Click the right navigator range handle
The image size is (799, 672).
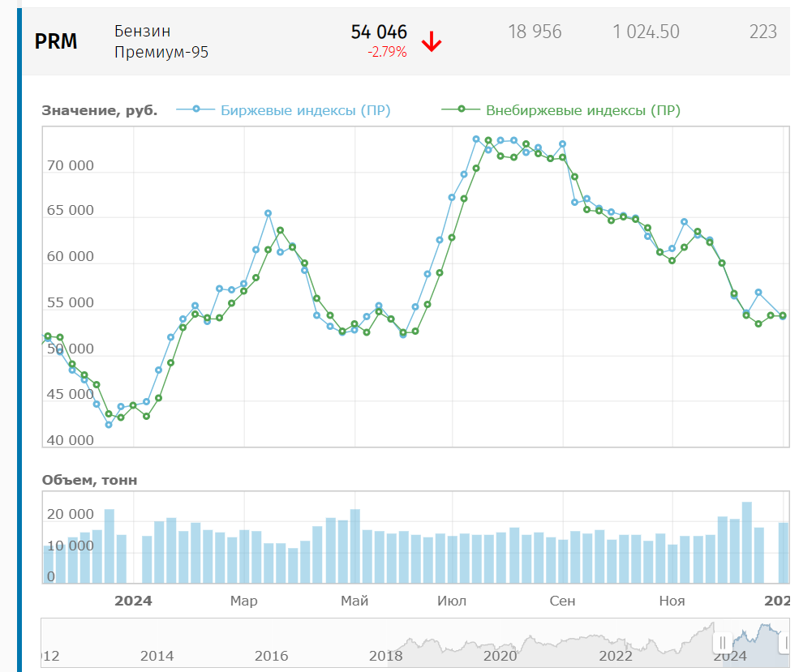click(x=784, y=643)
